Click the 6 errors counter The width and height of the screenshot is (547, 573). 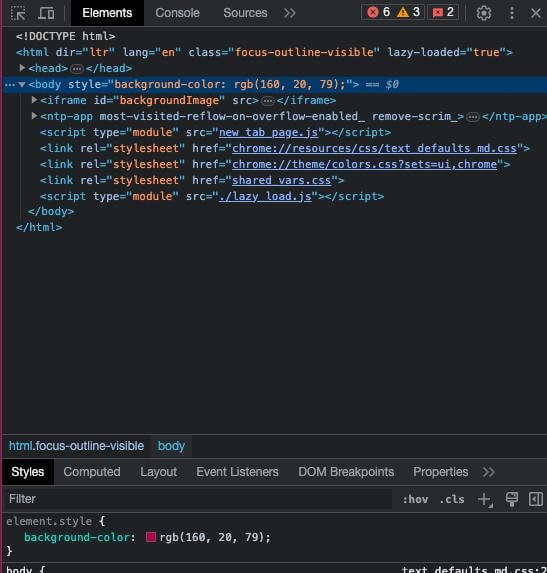tap(378, 12)
